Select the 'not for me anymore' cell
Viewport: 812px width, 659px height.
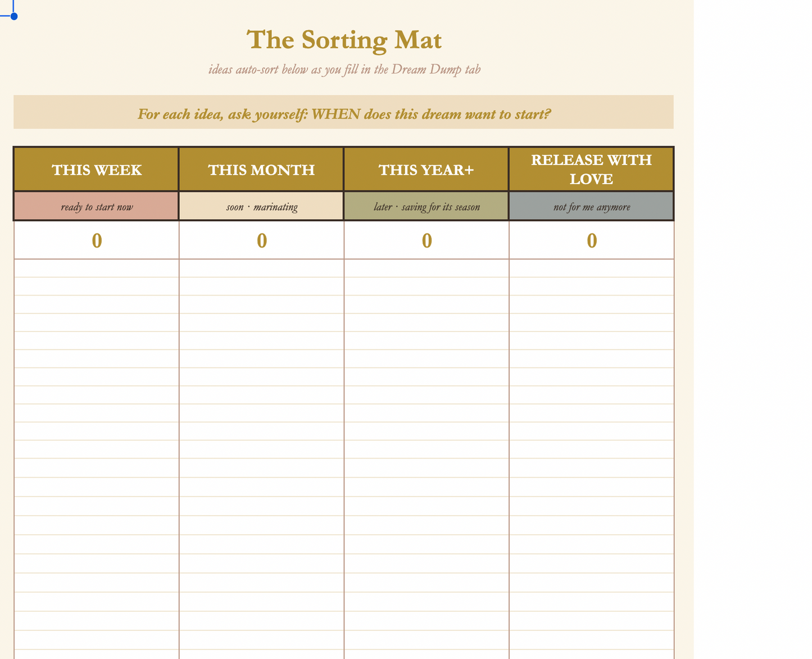pos(591,206)
